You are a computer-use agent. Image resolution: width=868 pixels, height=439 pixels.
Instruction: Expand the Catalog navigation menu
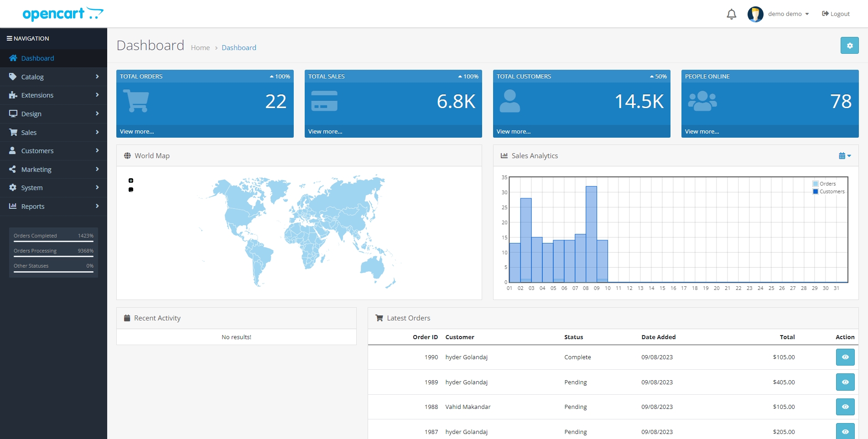click(x=53, y=77)
